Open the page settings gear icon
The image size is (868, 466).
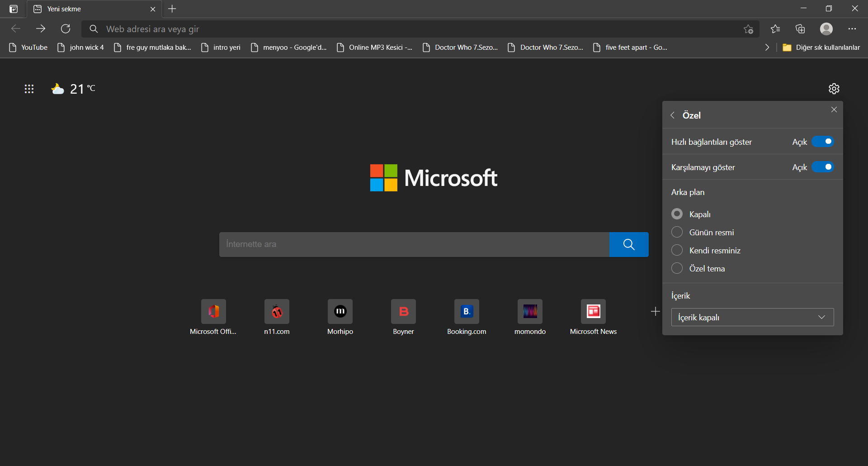tap(834, 89)
